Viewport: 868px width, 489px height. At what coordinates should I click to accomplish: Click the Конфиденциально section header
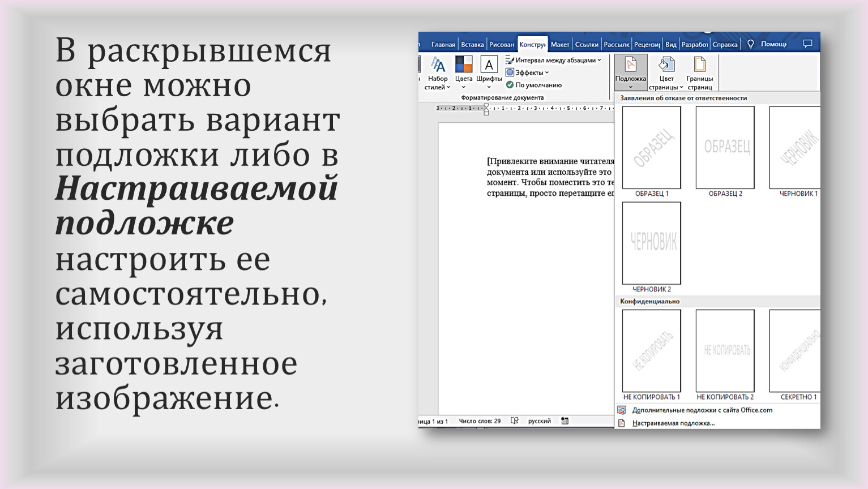click(649, 301)
